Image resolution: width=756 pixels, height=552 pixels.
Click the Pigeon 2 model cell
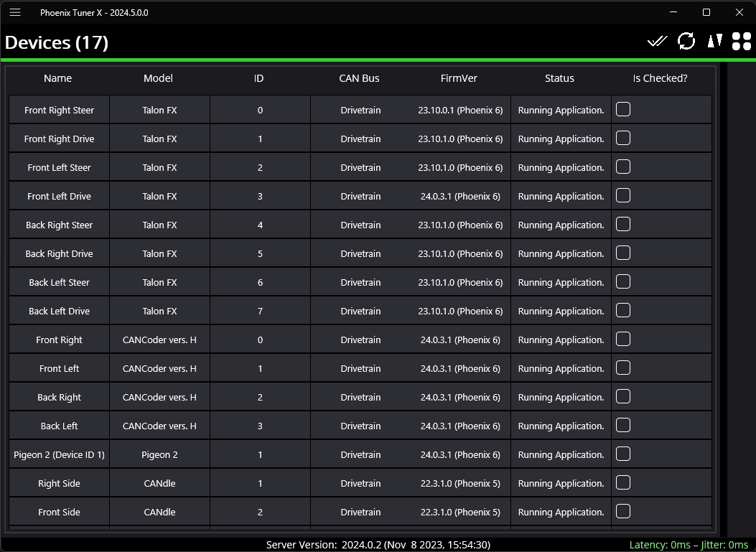coord(159,454)
